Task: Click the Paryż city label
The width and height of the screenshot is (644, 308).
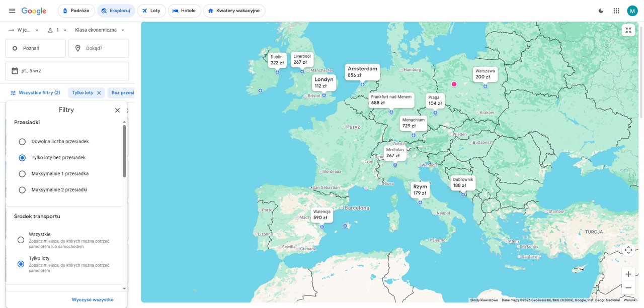Action: (x=353, y=127)
